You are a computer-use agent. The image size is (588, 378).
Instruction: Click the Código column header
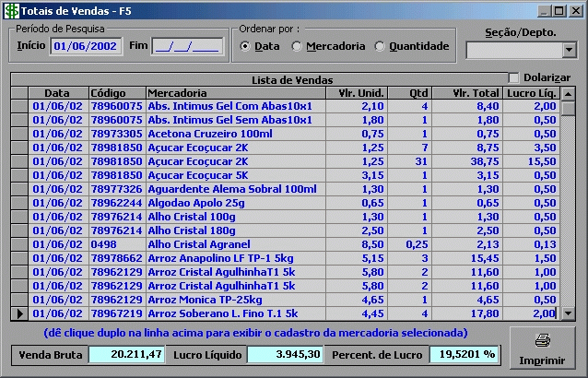116,93
